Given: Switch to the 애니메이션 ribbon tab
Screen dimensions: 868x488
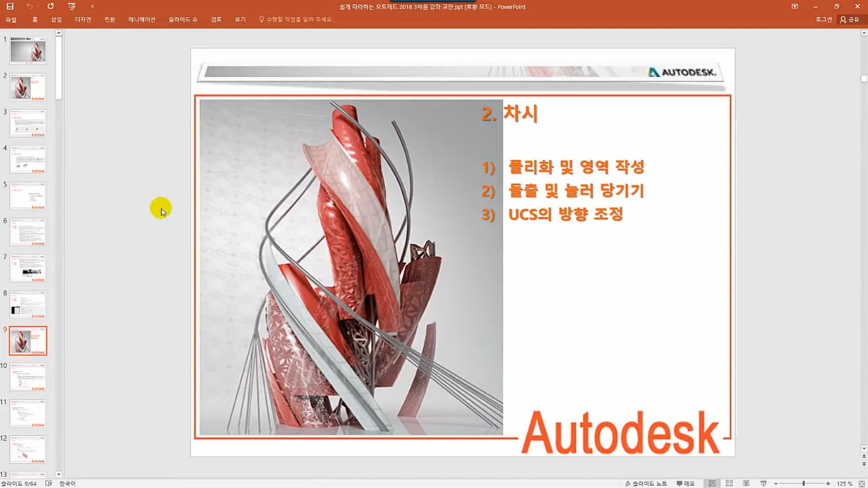Looking at the screenshot, I should click(x=141, y=19).
